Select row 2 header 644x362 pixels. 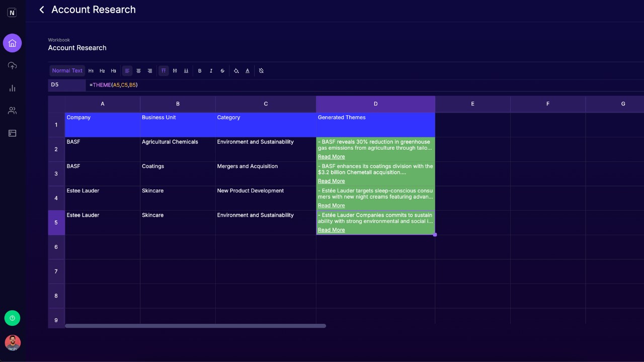(56, 149)
